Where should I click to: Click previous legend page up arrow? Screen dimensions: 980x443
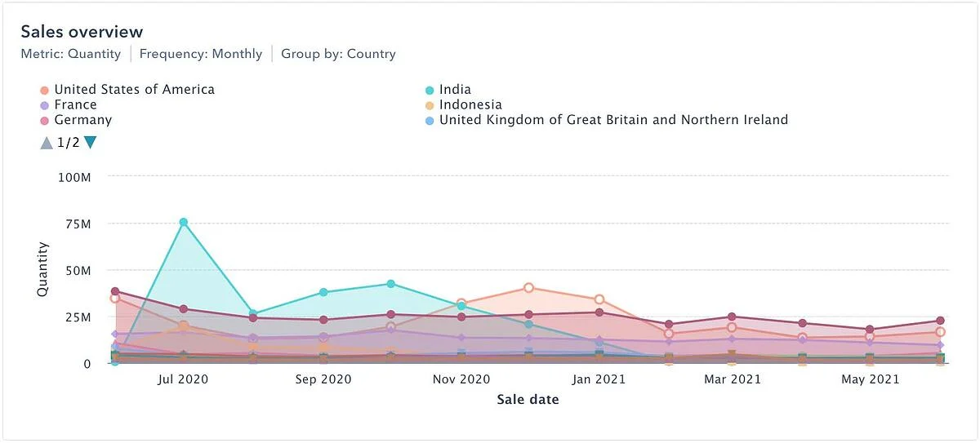(47, 143)
